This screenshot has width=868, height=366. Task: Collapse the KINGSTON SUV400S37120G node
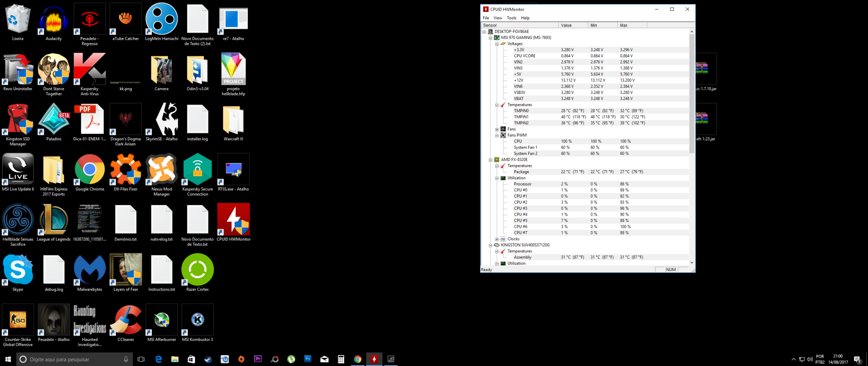[490, 245]
